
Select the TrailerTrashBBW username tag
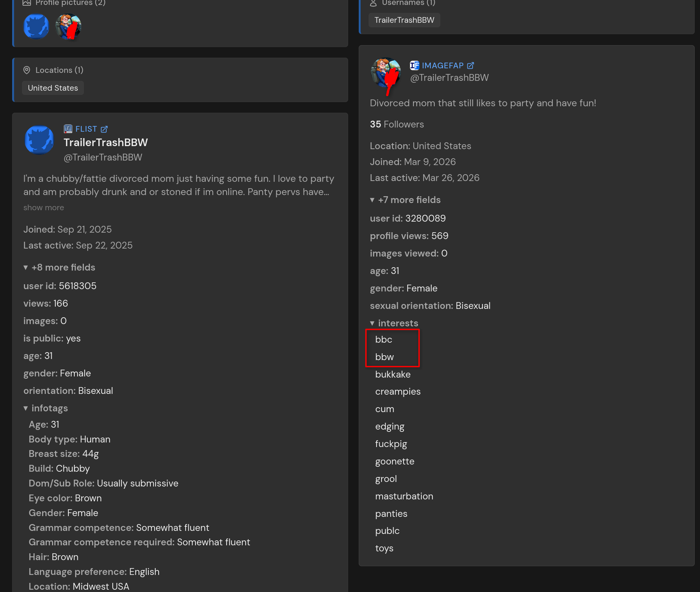coord(404,20)
